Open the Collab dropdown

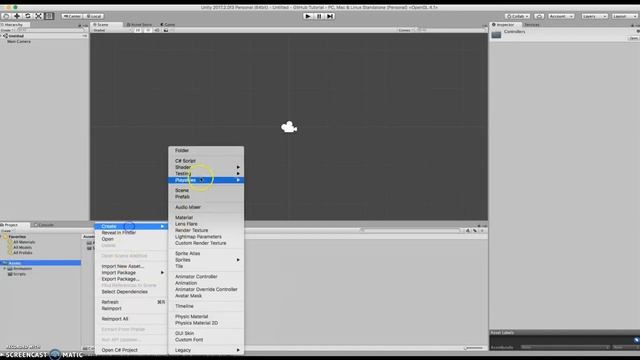pos(517,16)
